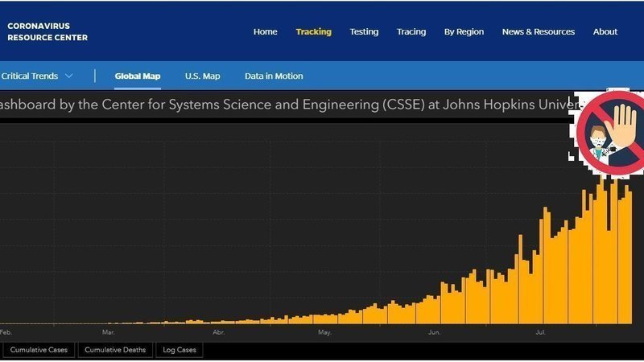
Task: Switch to the U.S. Map tab
Action: click(x=202, y=76)
